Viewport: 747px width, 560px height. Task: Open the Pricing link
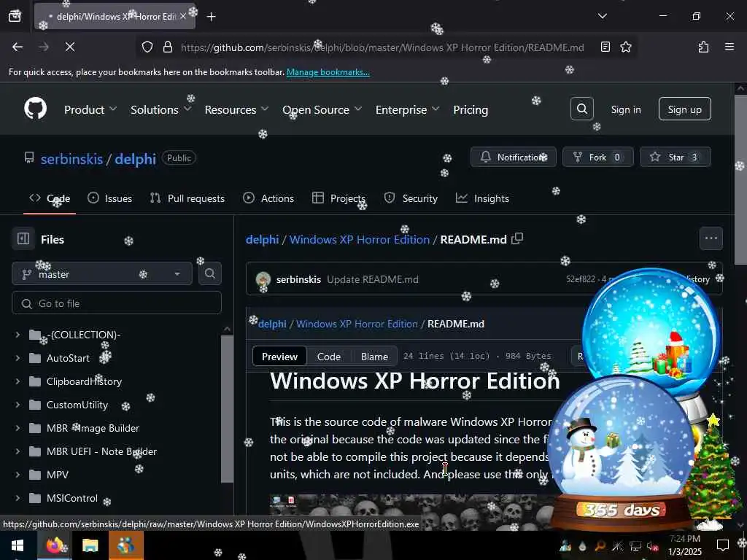click(x=471, y=109)
